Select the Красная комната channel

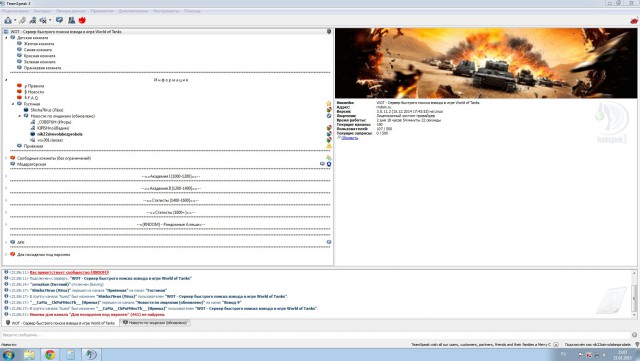40,56
